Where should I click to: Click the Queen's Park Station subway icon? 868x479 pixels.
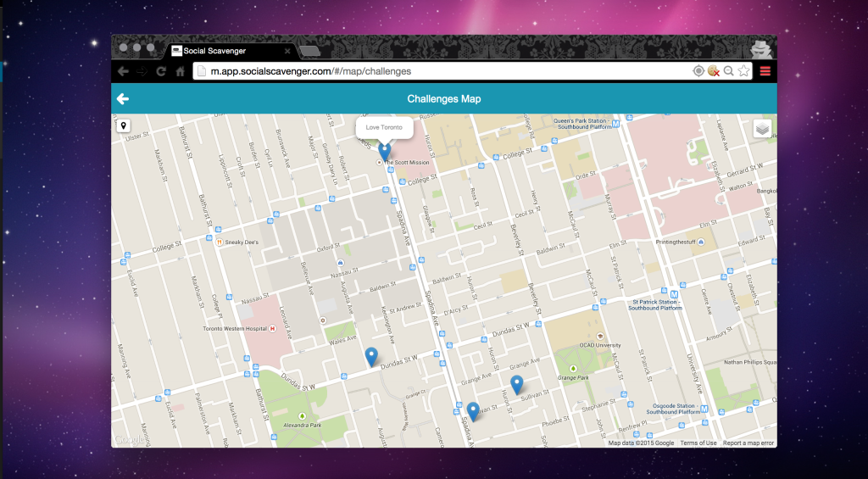(x=616, y=125)
